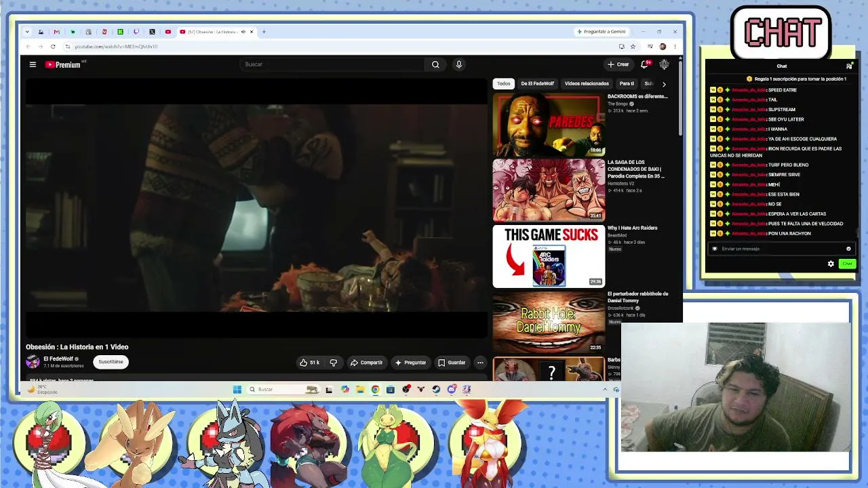Image resolution: width=868 pixels, height=488 pixels.
Task: Open YouTube notifications bell
Action: click(x=645, y=64)
